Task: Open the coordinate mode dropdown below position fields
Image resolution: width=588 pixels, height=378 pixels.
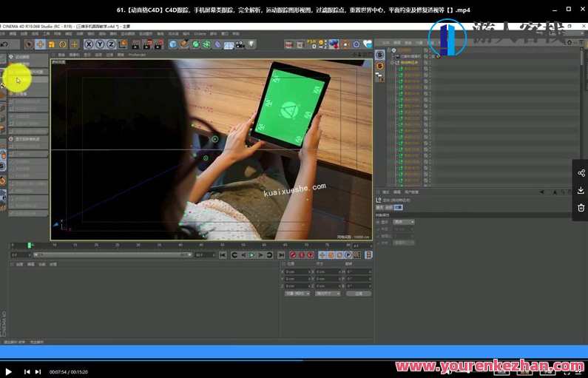Action: 297,294
